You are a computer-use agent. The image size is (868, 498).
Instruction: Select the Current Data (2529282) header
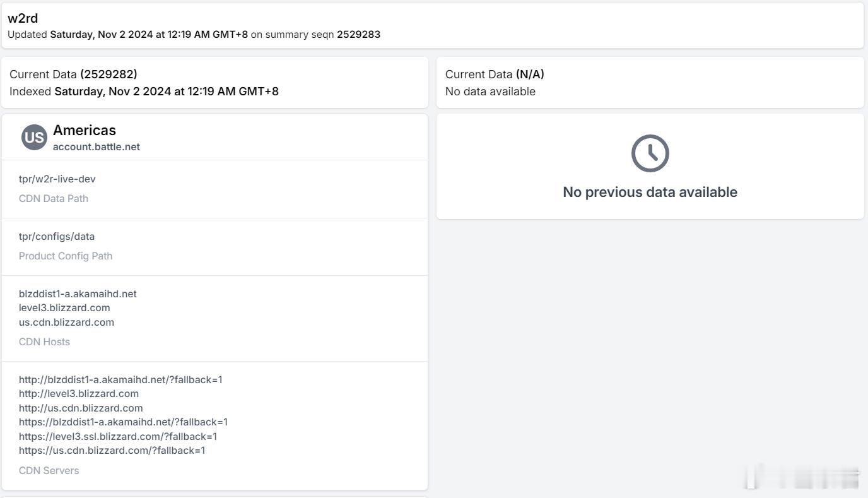point(73,74)
